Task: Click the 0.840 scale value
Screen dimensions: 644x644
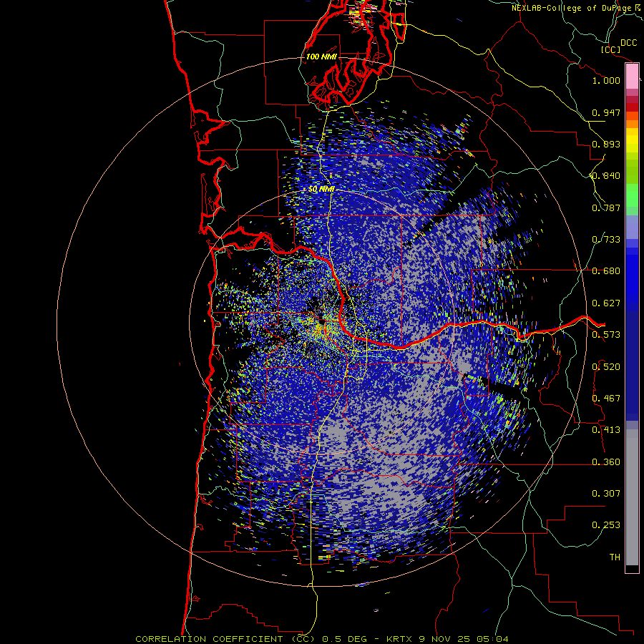Action: pyautogui.click(x=606, y=176)
